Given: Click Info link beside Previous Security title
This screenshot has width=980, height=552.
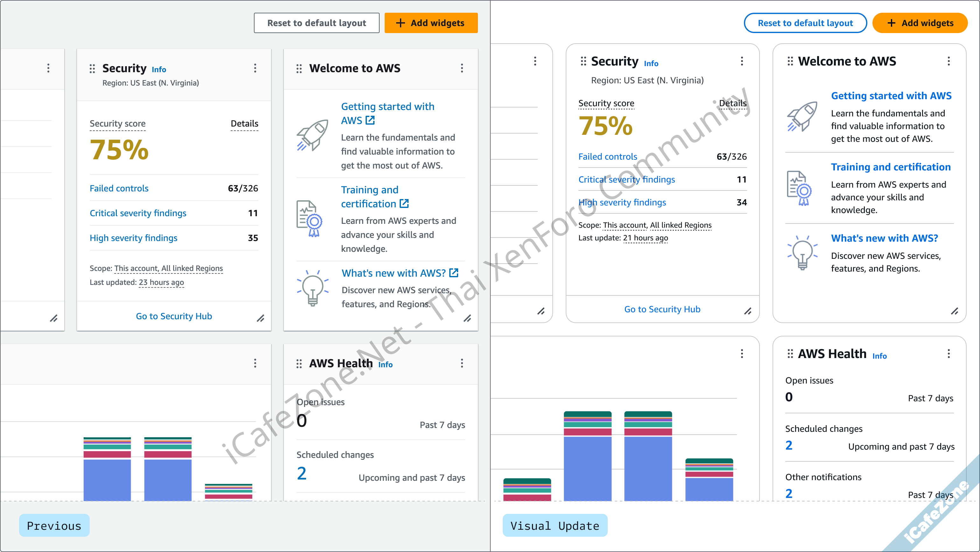Looking at the screenshot, I should [x=159, y=70].
